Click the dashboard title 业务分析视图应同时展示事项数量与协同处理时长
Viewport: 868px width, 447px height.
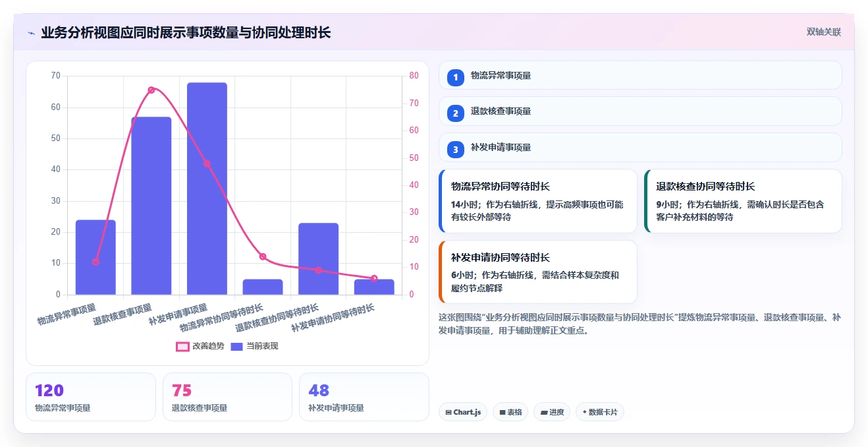click(x=186, y=32)
